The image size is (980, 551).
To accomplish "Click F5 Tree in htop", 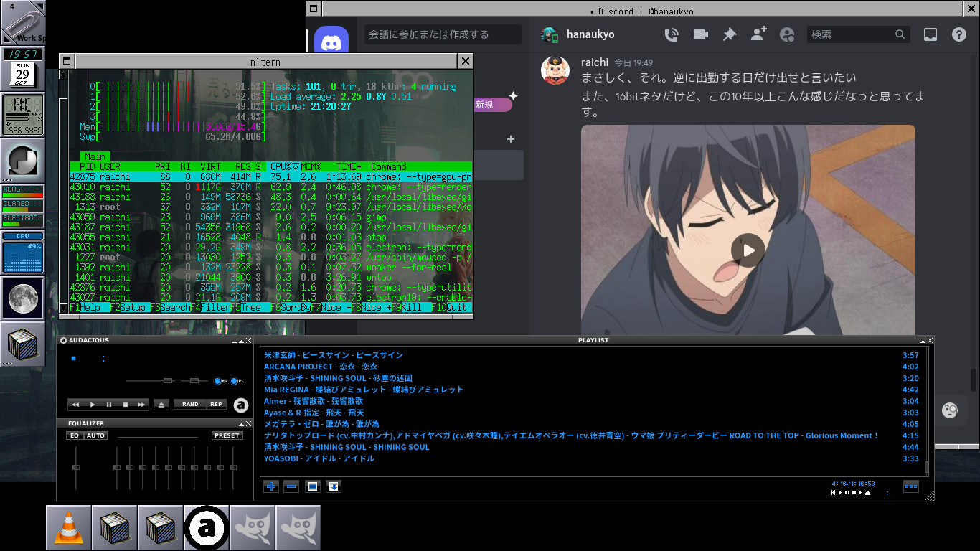I will 250,307.
